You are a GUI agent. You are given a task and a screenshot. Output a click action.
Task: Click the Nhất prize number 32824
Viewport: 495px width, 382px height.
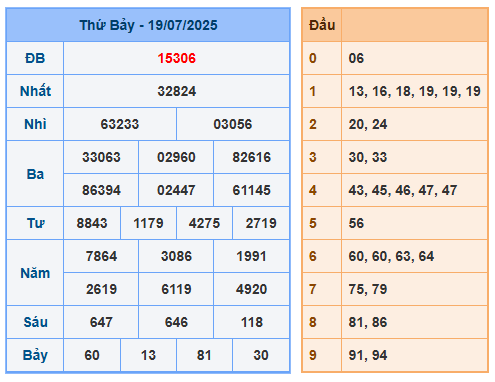point(176,91)
